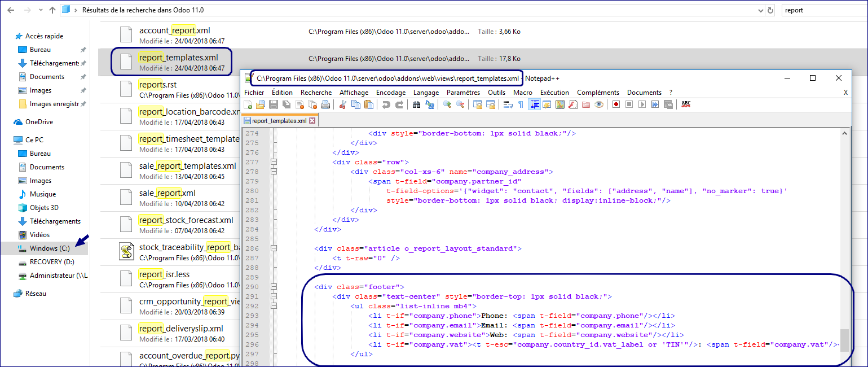868x367 pixels.
Task: Click the Zoom Out magnifier icon
Action: coord(460,104)
